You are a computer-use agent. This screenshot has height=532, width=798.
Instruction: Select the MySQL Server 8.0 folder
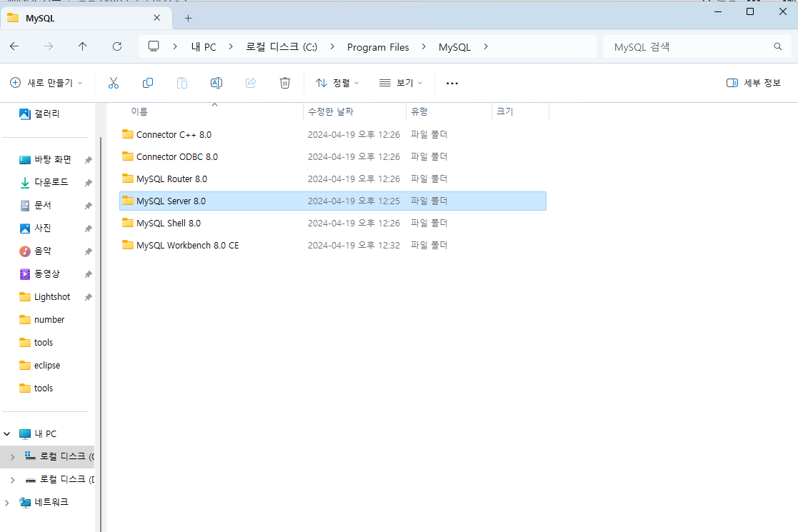pyautogui.click(x=333, y=201)
